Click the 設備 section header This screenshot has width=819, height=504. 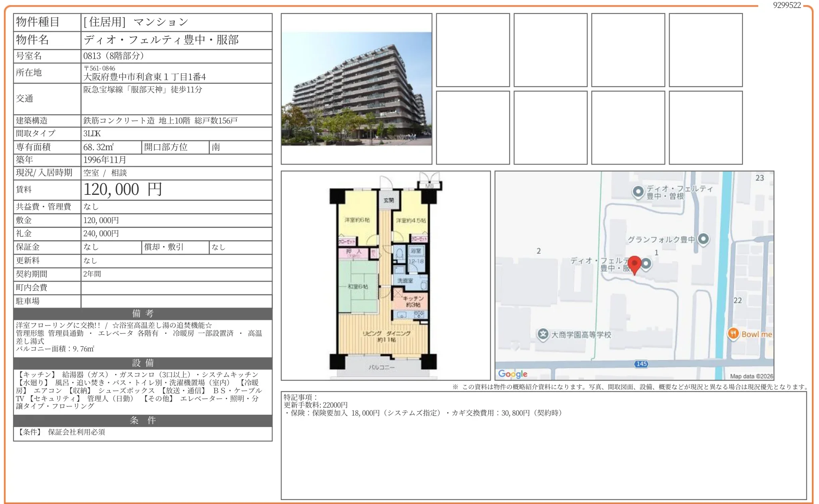(143, 363)
